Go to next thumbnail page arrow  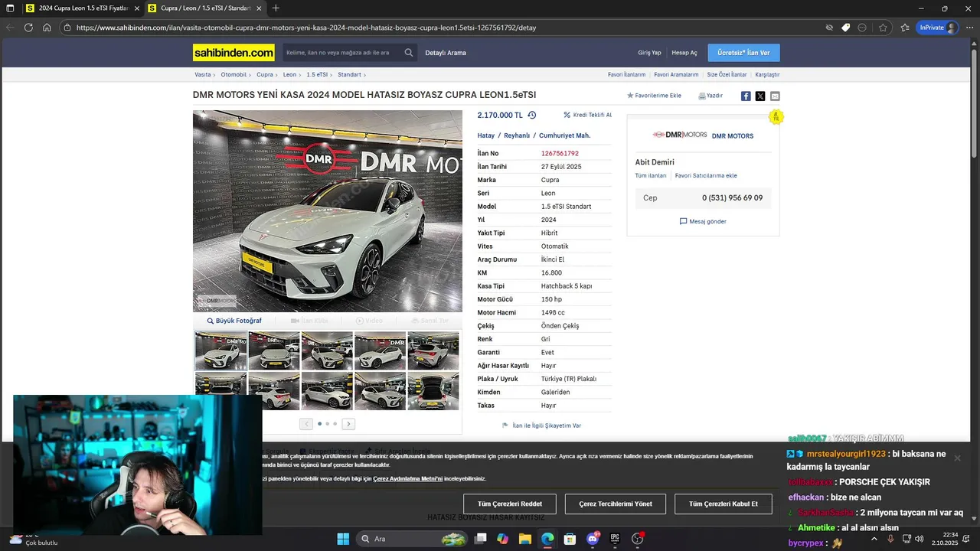[x=348, y=424]
